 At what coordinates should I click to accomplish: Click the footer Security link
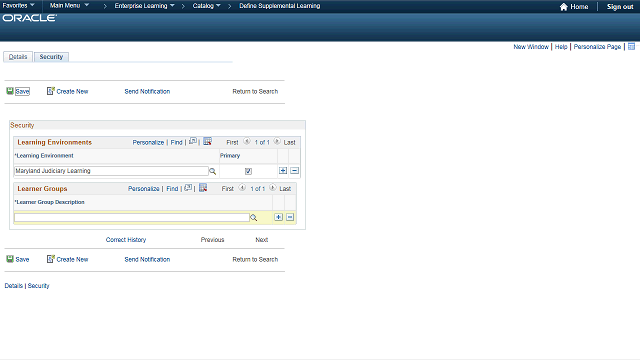point(38,286)
